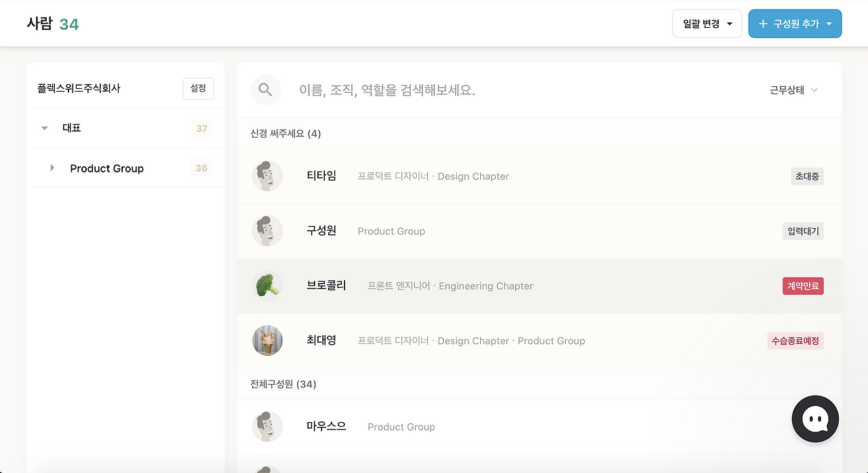Click 브로콜리's broccoli avatar
This screenshot has width=868, height=473.
(267, 286)
